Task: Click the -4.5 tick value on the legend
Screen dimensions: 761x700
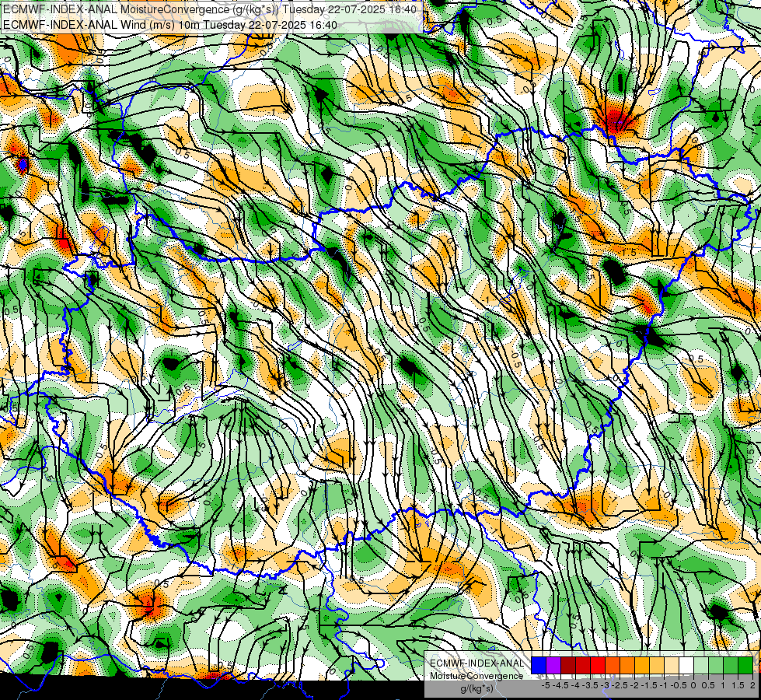Action: 560,685
